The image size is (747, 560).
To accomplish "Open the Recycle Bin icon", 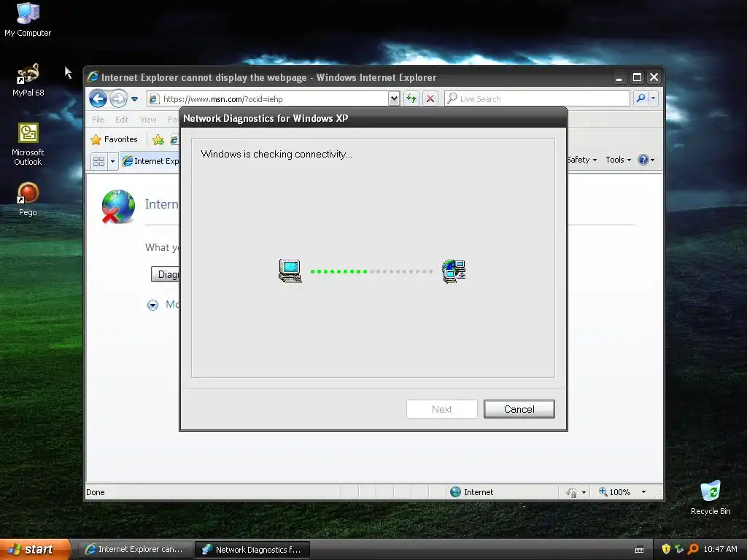I will [711, 497].
